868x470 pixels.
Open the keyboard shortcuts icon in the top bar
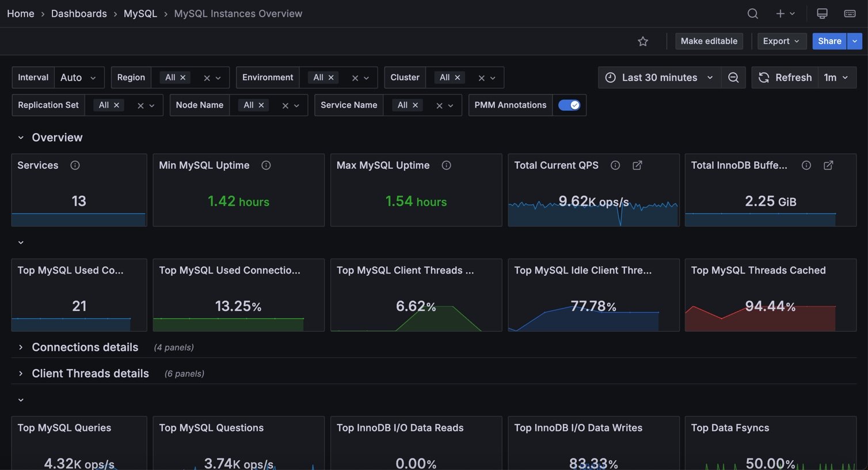[850, 14]
